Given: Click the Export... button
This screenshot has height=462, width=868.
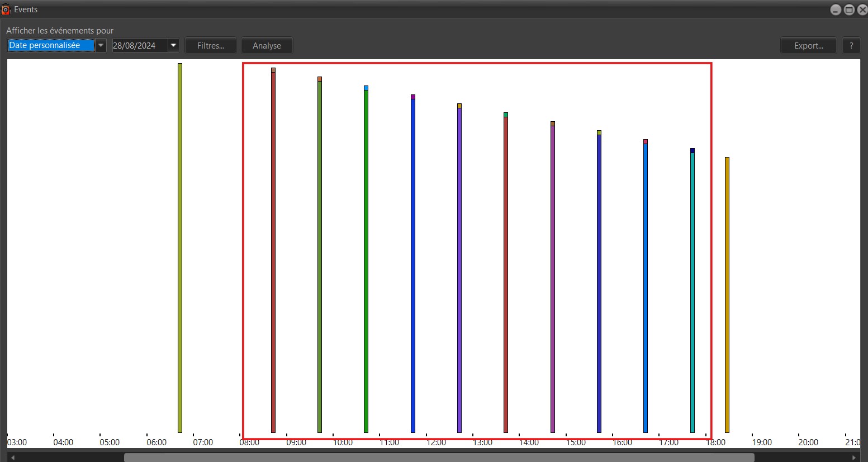Looking at the screenshot, I should click(808, 46).
